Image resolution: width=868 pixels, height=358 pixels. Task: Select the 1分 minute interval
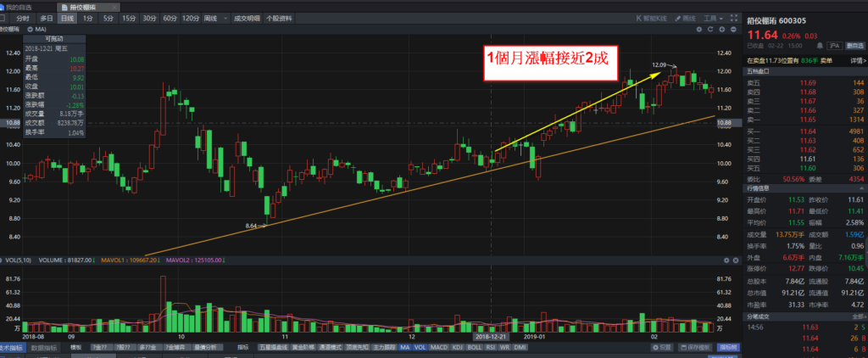coord(88,19)
